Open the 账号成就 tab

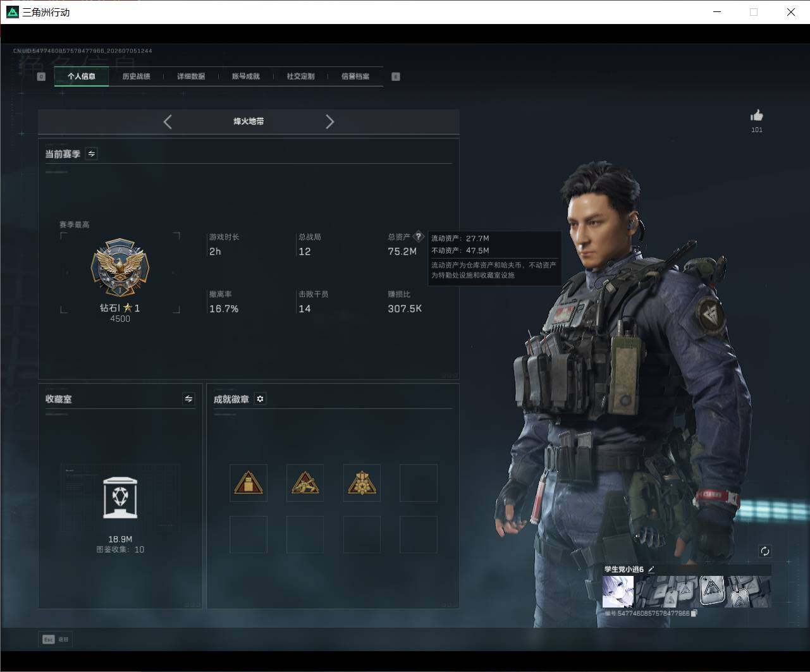246,76
